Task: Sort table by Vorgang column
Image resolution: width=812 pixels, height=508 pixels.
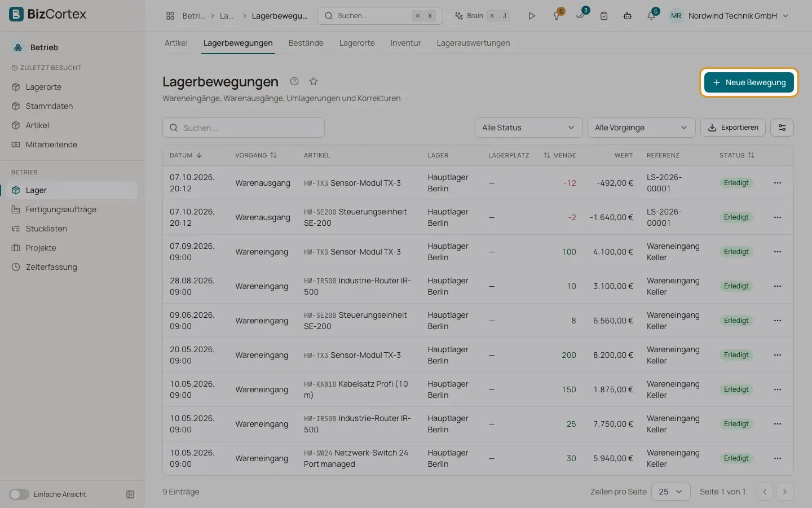Action: click(x=256, y=155)
